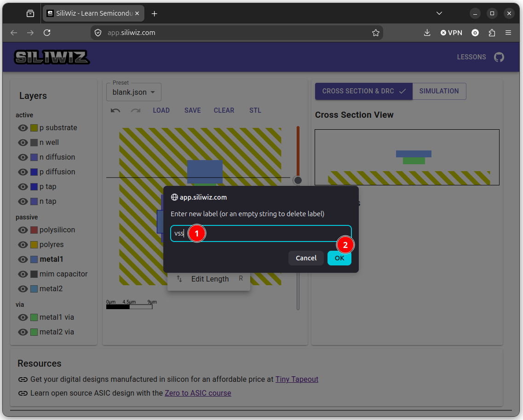Click the STL export button
Image resolution: width=523 pixels, height=420 pixels.
coord(255,110)
